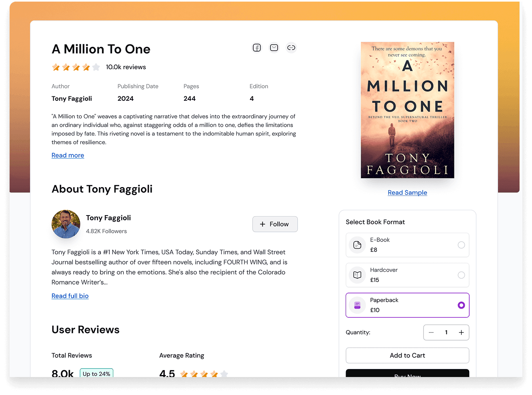Click the Hardcover open-book icon

pos(357,275)
